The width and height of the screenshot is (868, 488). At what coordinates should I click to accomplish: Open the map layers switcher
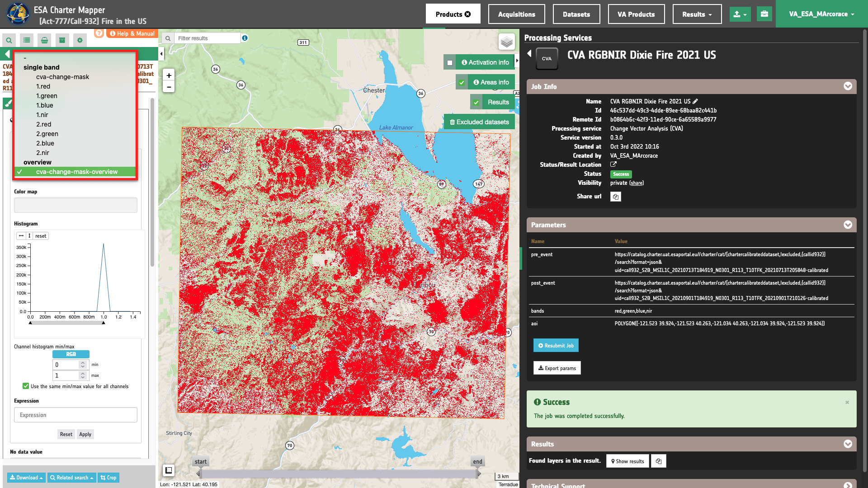507,42
